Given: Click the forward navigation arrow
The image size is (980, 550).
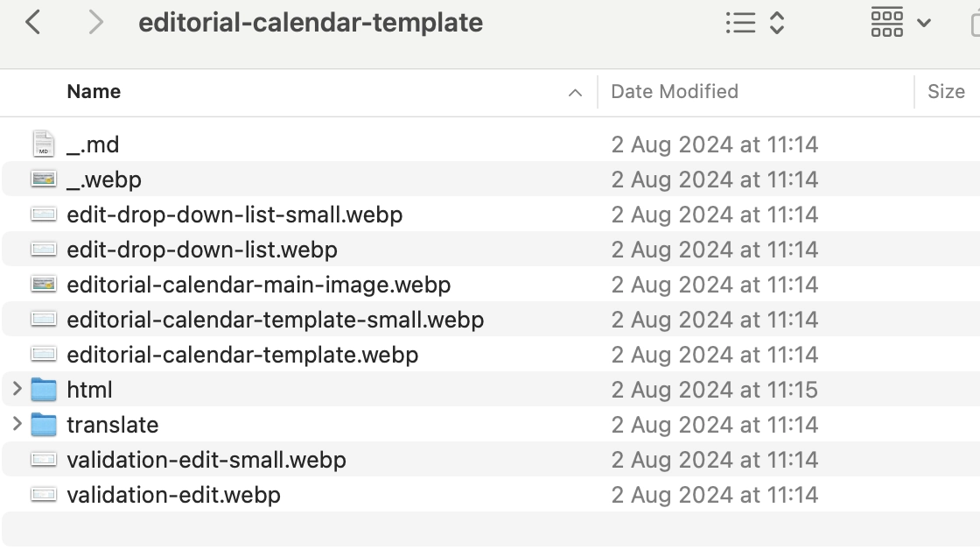Looking at the screenshot, I should [95, 23].
